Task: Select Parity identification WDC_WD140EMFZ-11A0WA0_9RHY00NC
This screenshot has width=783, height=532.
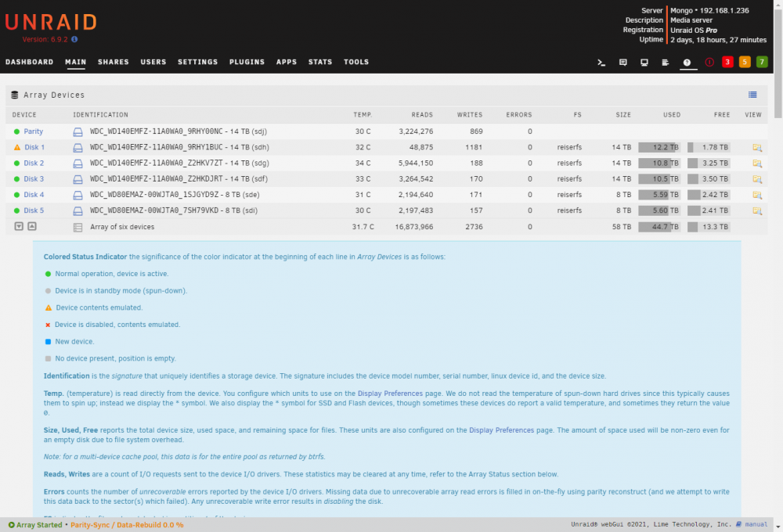Action: tap(157, 131)
